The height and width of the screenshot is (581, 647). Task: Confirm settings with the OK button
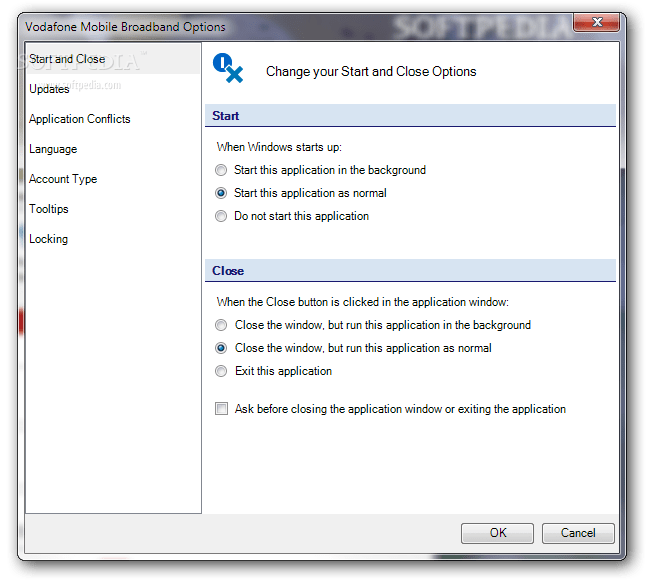tap(497, 533)
